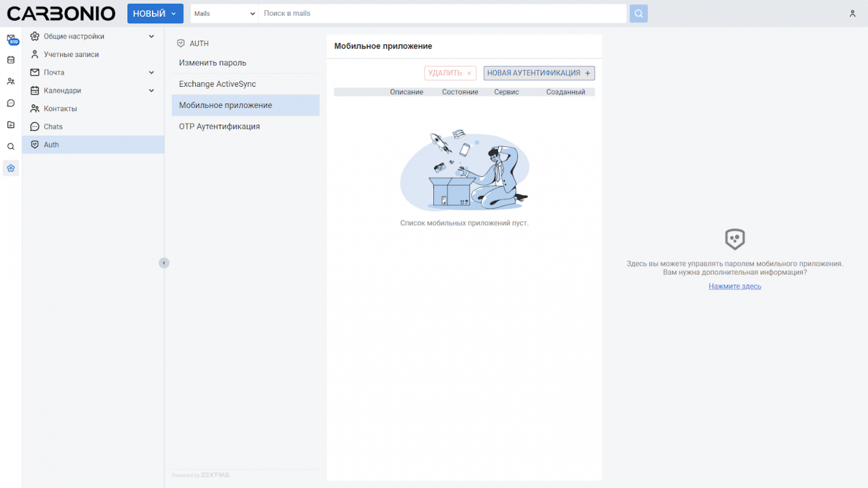Click the shield icon in the right info panel
The width and height of the screenshot is (868, 488).
734,239
